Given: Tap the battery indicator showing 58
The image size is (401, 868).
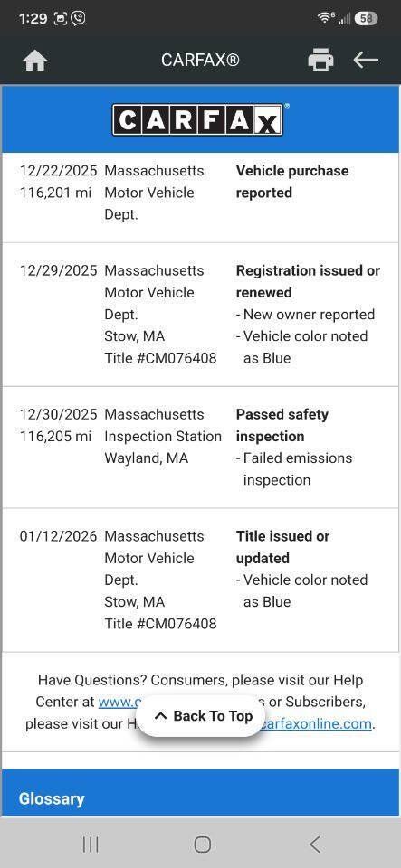Looking at the screenshot, I should (366, 19).
